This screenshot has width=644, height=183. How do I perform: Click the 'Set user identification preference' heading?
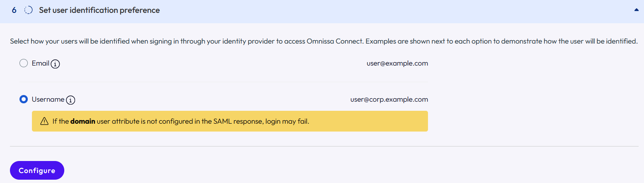pos(100,10)
